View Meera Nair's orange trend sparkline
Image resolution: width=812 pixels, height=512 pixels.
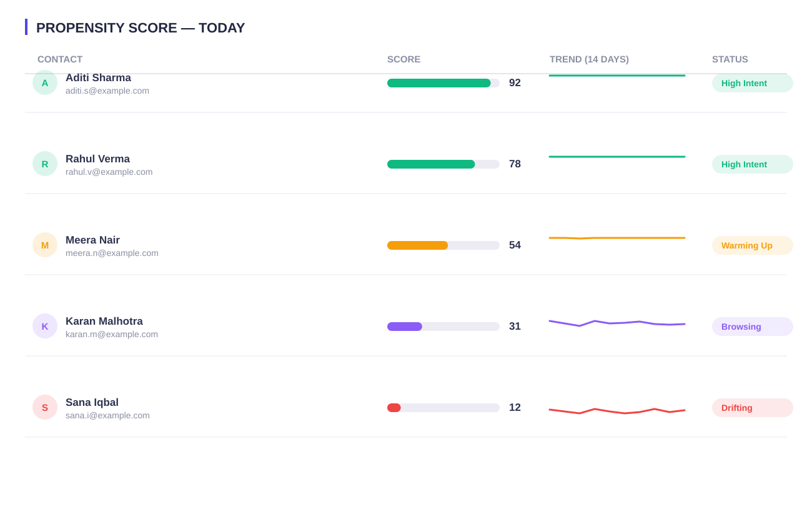[x=617, y=238]
